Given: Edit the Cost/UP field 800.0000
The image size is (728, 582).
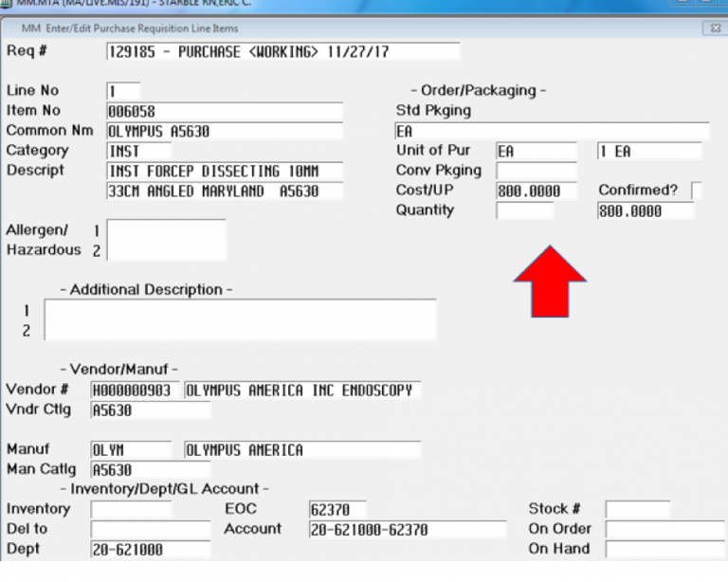Looking at the screenshot, I should click(x=537, y=191).
